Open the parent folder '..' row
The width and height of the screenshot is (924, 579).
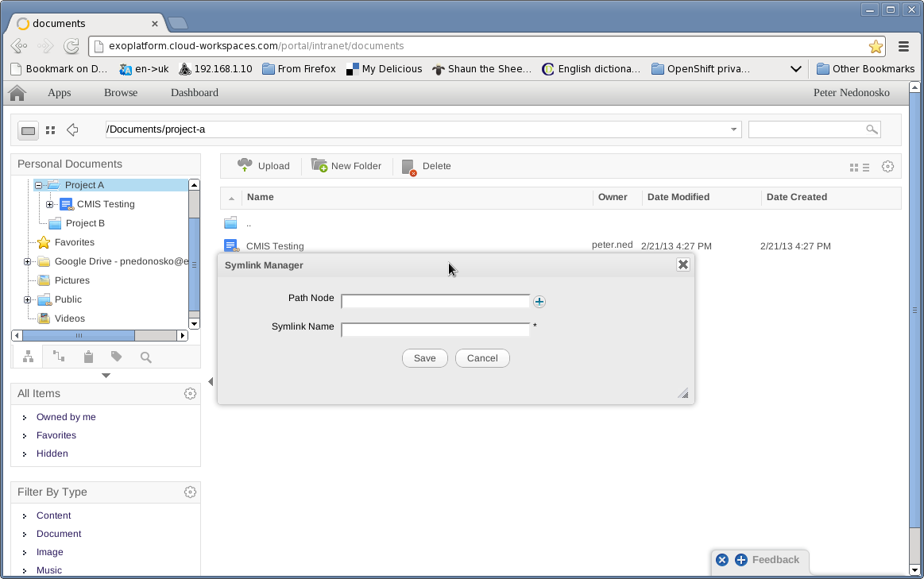click(248, 224)
